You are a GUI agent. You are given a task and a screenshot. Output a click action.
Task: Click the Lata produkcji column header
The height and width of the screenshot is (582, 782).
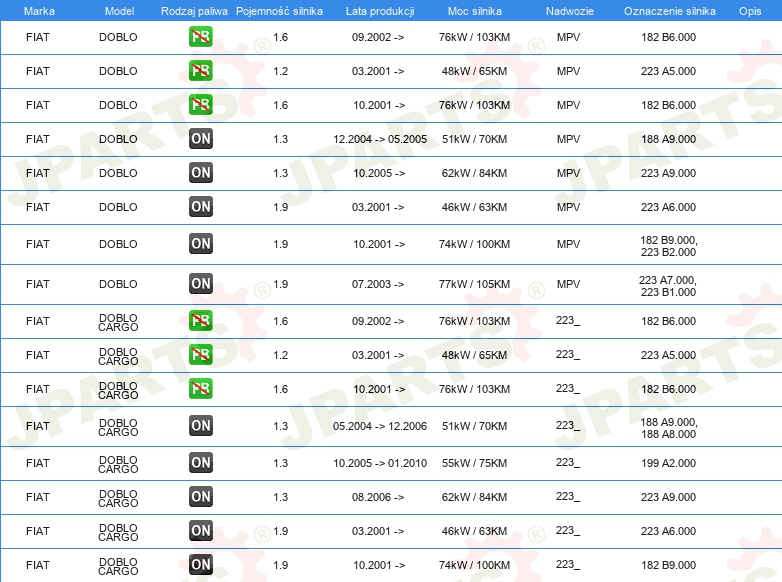coord(380,11)
